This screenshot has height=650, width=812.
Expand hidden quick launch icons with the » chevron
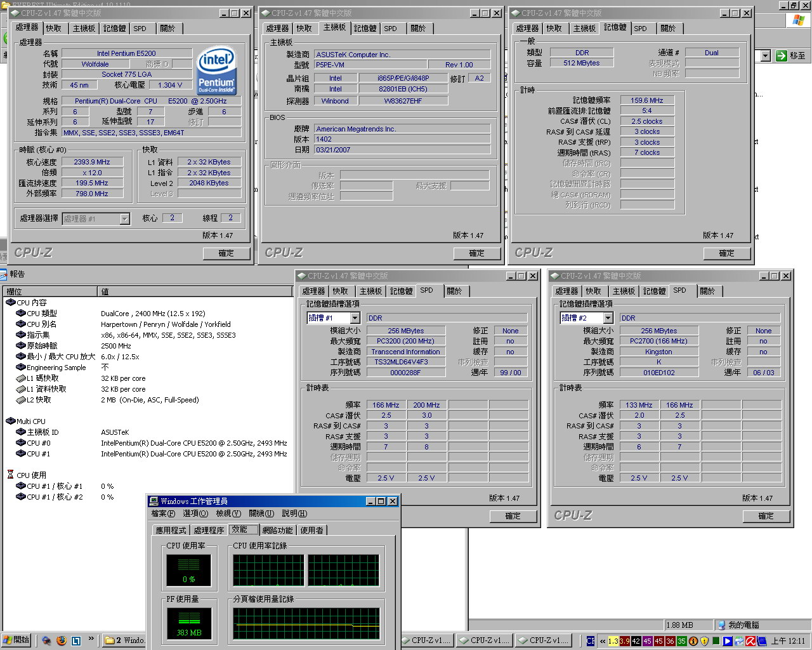[91, 639]
